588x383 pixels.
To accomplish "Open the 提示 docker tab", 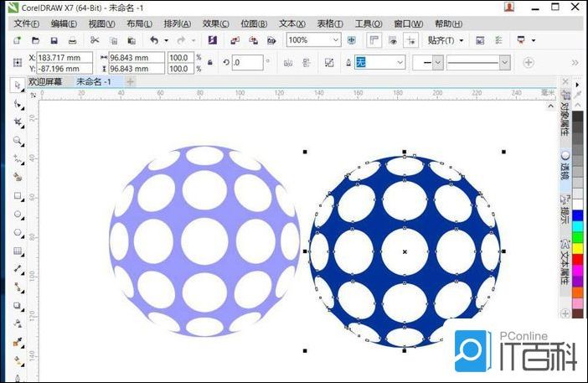I will pyautogui.click(x=565, y=210).
